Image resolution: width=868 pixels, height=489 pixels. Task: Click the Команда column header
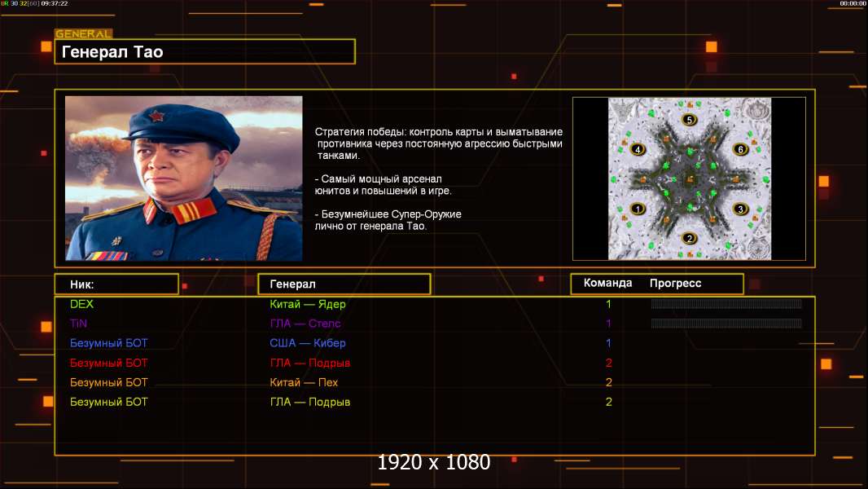607,283
